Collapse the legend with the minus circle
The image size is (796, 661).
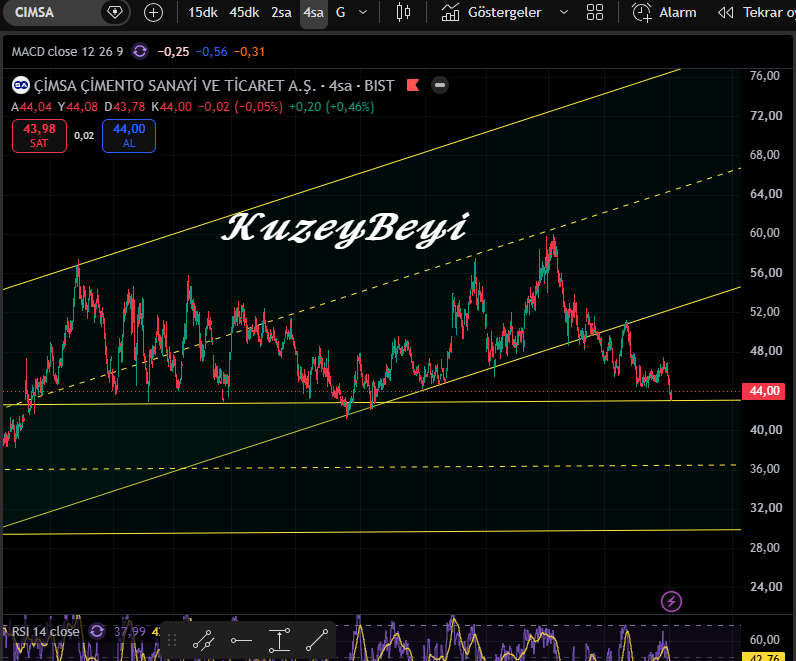pyautogui.click(x=440, y=85)
